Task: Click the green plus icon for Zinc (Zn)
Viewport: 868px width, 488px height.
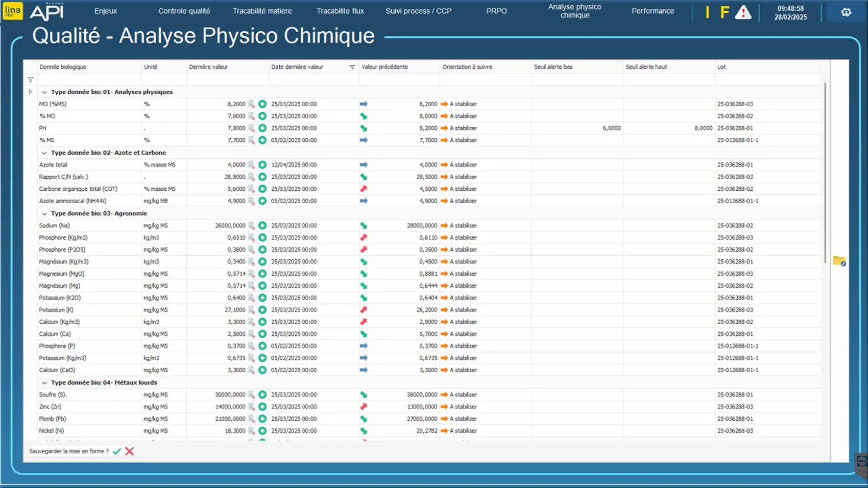Action: [x=262, y=407]
